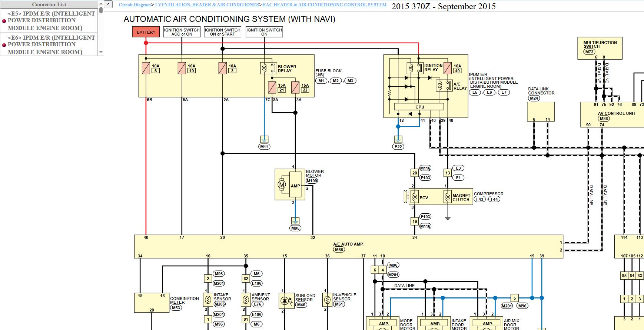644x330 pixels.
Task: Open sunload sensor connector M46
Action: [301, 305]
